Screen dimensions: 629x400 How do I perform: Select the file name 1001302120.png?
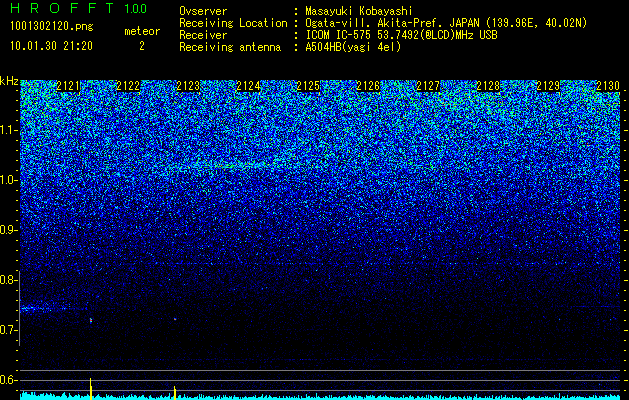pyautogui.click(x=52, y=27)
